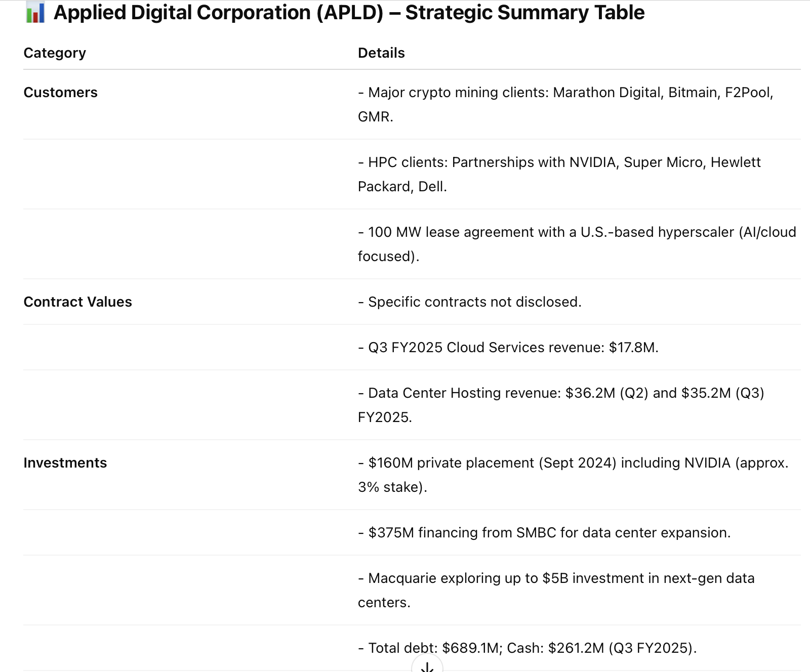This screenshot has width=810, height=672.
Task: Click the 100 MW lease agreement text
Action: [x=577, y=244]
